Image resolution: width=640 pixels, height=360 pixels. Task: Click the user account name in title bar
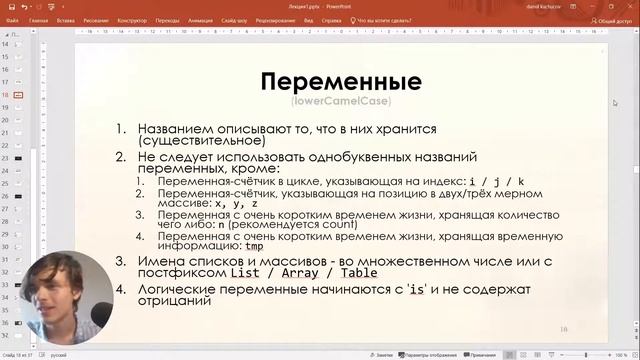pyautogui.click(x=543, y=7)
